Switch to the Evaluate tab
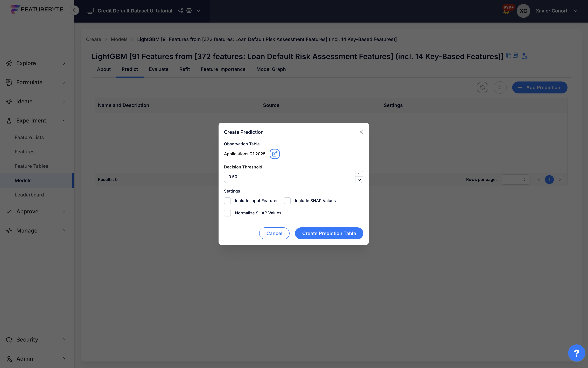 tap(159, 69)
